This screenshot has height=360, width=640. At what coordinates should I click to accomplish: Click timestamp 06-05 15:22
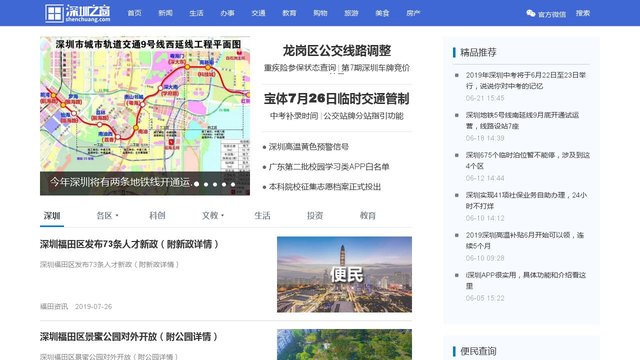[x=485, y=298]
